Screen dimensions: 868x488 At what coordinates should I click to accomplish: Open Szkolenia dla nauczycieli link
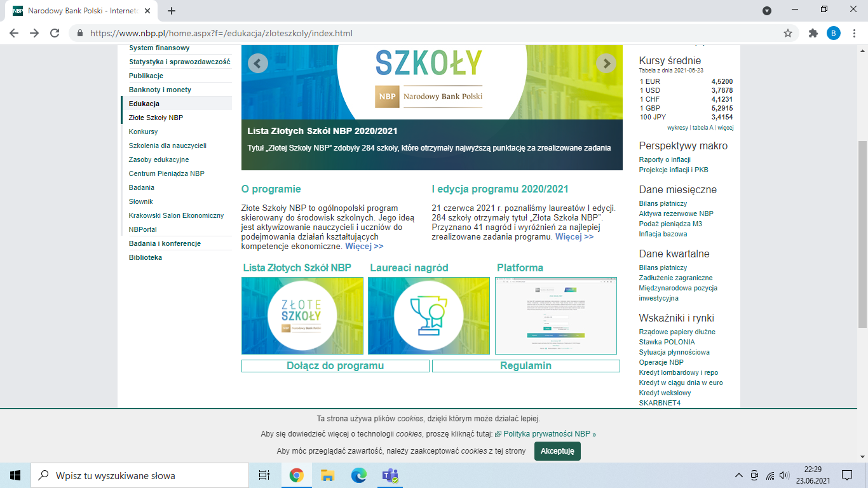(168, 146)
